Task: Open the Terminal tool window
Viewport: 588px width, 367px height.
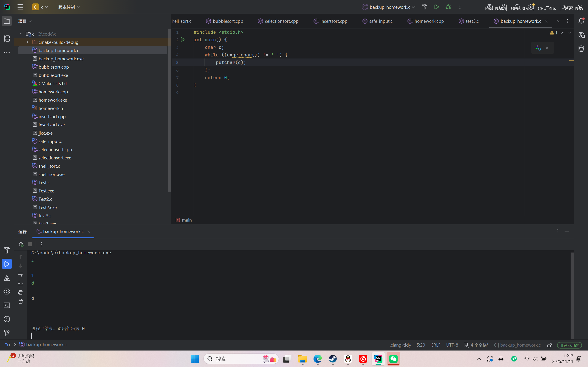Action: [x=7, y=305]
